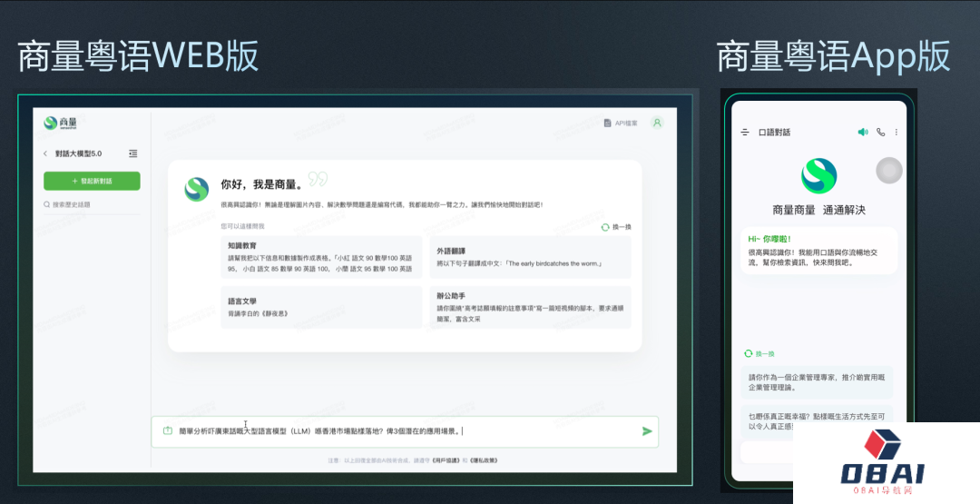Click the 搜索歷史話題 search field
Screen dimensions: 980x504
click(x=92, y=205)
